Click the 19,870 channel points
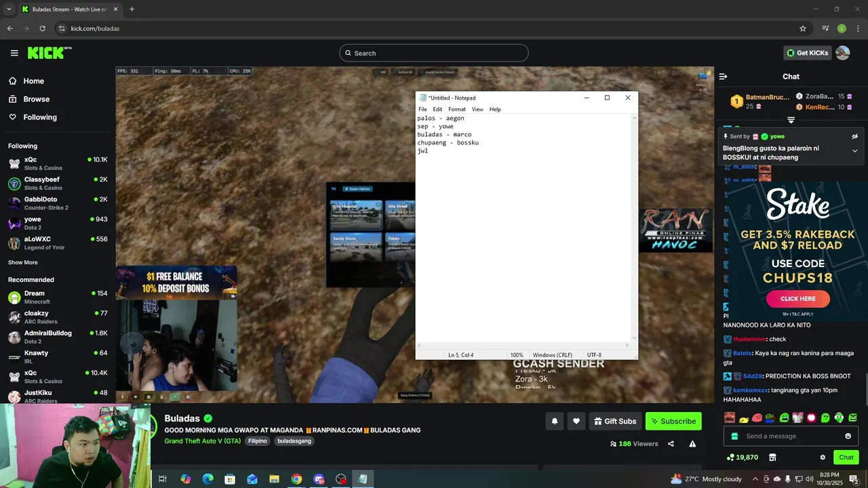Viewport: 868px width, 488px height. (x=742, y=457)
